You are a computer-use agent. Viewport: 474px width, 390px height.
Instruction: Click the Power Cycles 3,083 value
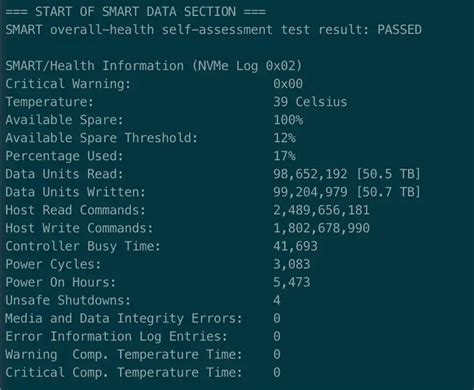pos(292,264)
